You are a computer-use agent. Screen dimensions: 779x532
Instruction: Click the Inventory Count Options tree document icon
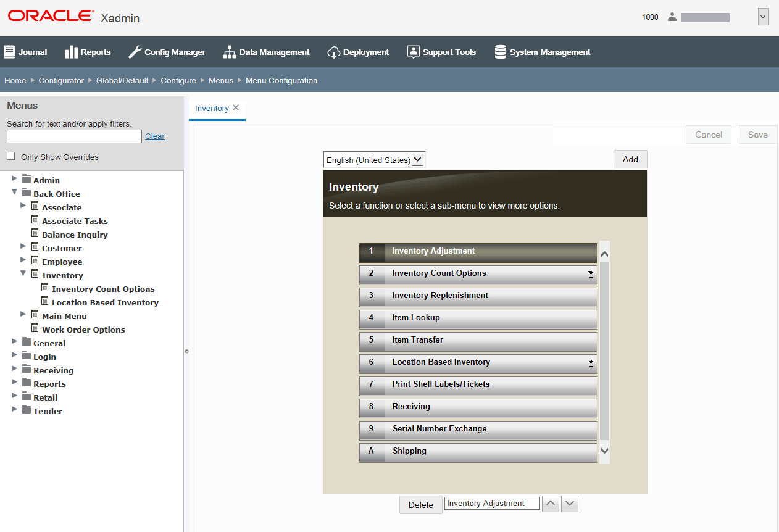click(x=44, y=288)
